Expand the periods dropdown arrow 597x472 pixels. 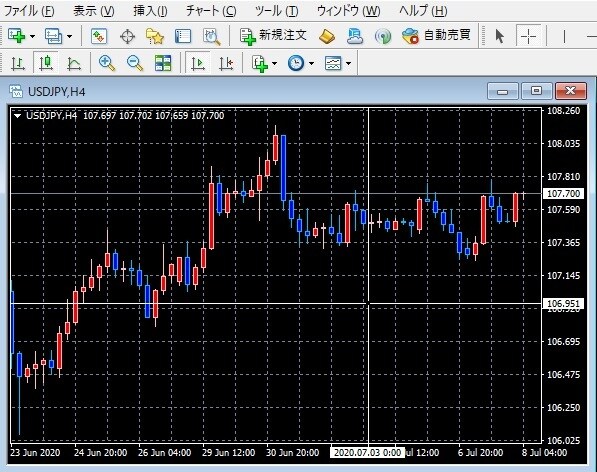pyautogui.click(x=311, y=63)
